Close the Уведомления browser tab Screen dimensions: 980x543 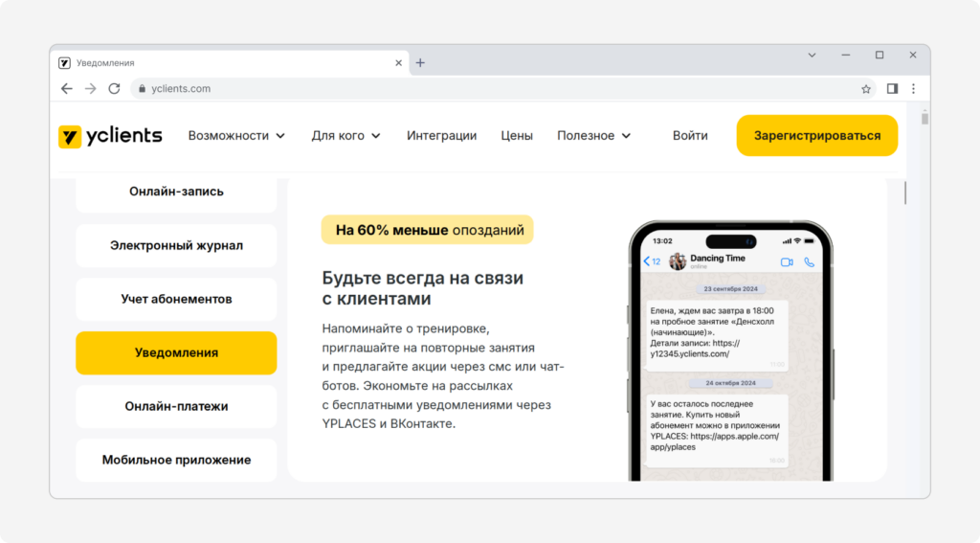click(x=398, y=62)
